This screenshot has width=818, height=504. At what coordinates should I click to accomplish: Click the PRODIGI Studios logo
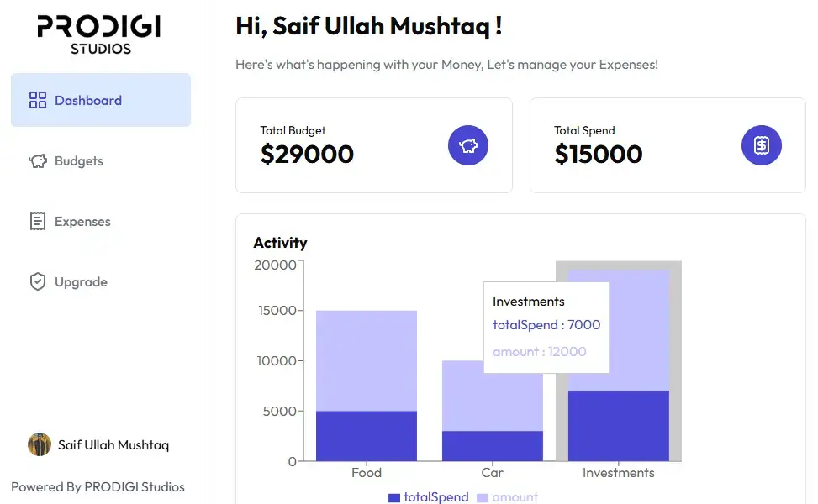pyautogui.click(x=99, y=34)
